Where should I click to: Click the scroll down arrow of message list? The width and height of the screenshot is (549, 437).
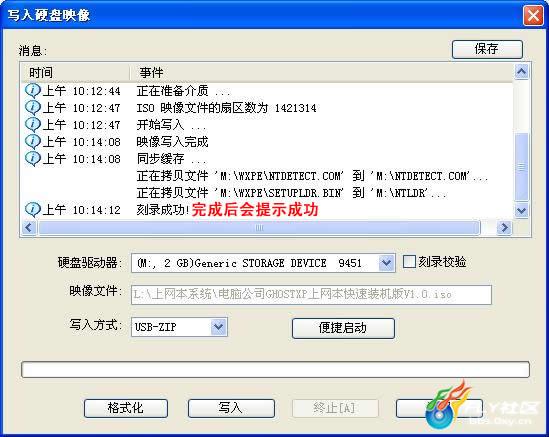(x=521, y=210)
